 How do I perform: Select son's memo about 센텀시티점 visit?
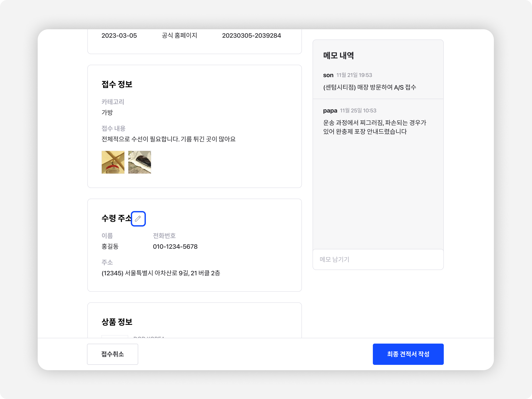pos(370,87)
